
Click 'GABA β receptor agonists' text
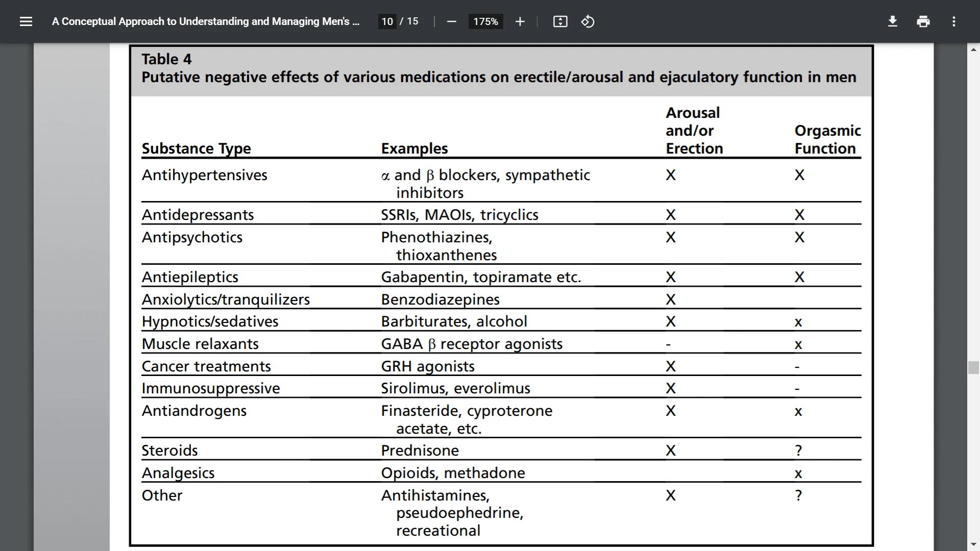(472, 344)
